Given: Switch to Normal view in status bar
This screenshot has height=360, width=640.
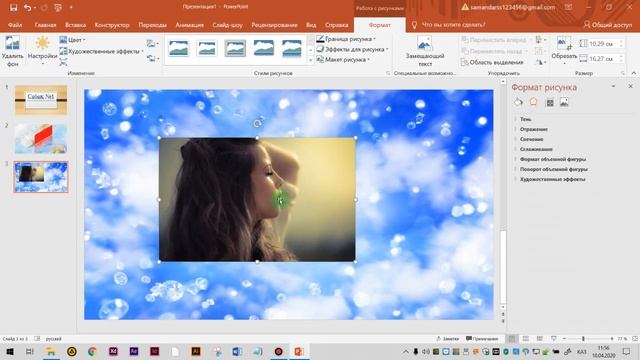Looking at the screenshot, I should pyautogui.click(x=511, y=339).
